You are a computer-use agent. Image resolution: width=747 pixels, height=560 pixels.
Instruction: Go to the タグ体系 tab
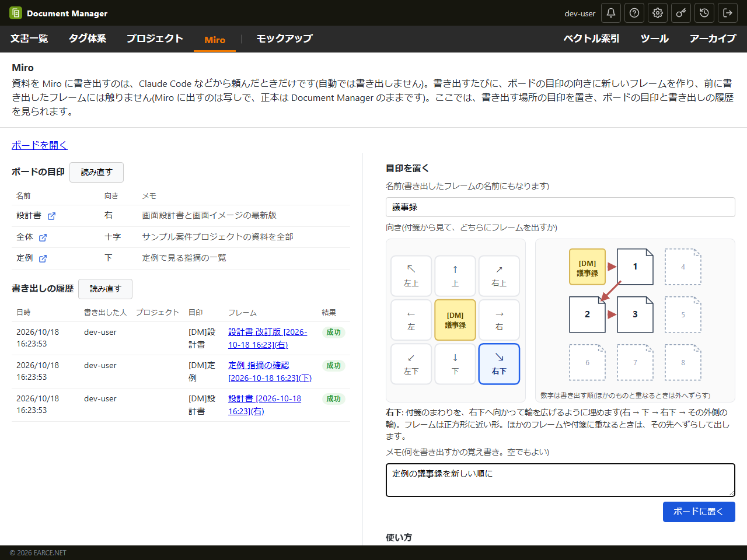[x=88, y=38]
